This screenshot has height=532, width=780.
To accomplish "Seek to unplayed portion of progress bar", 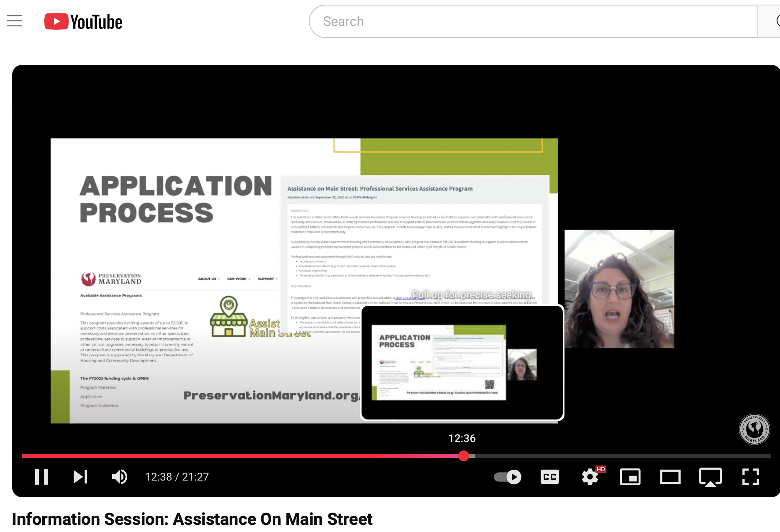I will click(623, 456).
